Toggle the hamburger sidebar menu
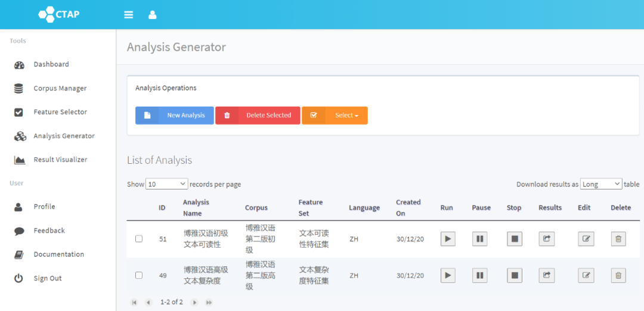This screenshot has width=644, height=311. pos(129,15)
